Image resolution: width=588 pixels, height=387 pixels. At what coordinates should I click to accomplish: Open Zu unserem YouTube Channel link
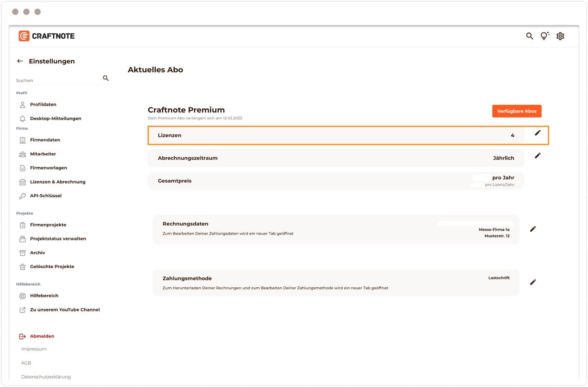coord(65,310)
